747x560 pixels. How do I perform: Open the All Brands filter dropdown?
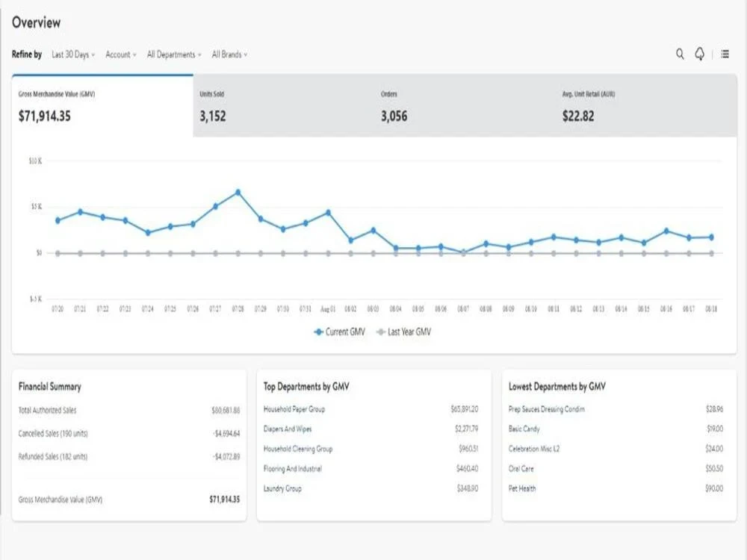[229, 55]
